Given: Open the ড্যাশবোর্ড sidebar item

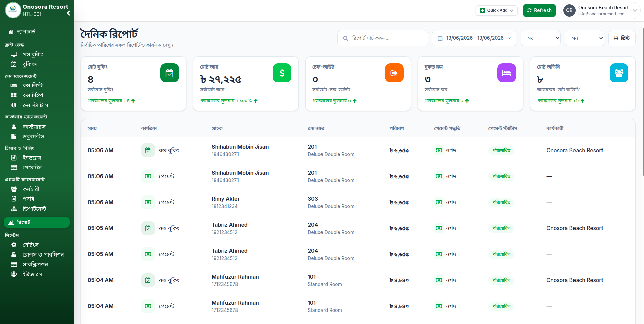Looking at the screenshot, I should (x=26, y=32).
